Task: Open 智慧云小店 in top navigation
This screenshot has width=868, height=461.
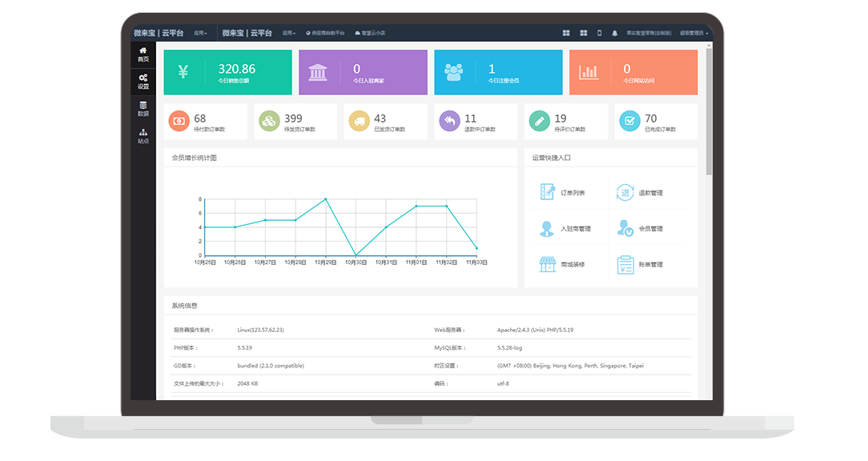Action: pyautogui.click(x=370, y=34)
